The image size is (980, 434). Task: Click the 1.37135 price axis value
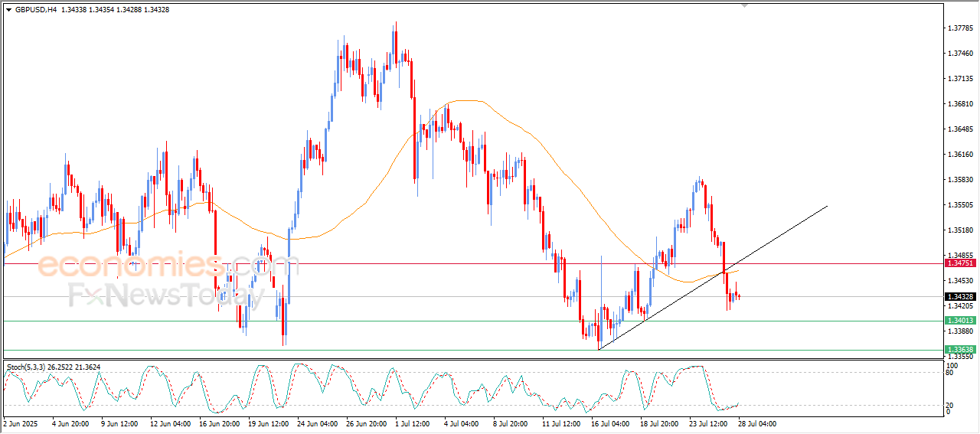pos(960,79)
